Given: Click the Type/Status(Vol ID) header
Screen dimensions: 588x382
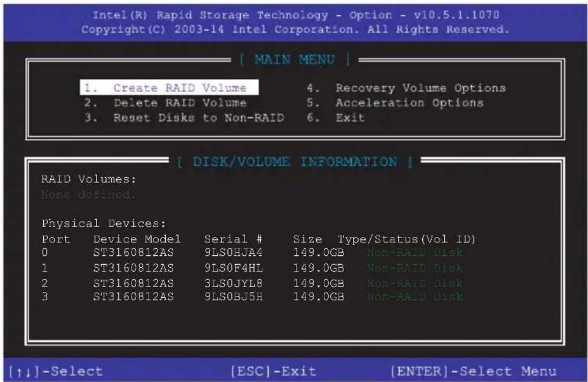Looking at the screenshot, I should click(x=406, y=239).
